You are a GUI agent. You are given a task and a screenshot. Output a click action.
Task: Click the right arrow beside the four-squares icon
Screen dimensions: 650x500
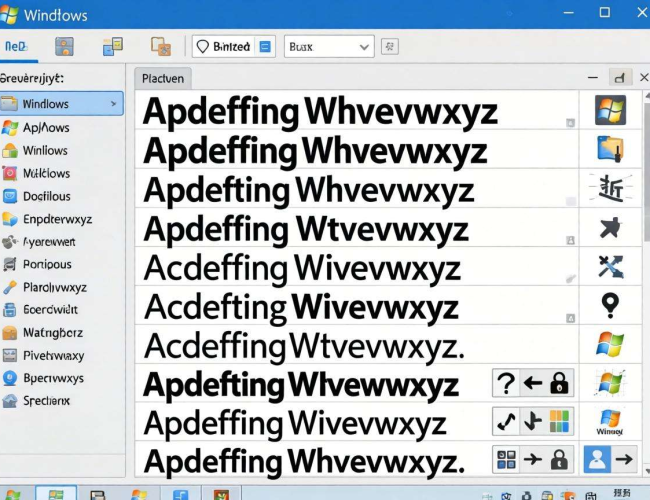point(533,460)
